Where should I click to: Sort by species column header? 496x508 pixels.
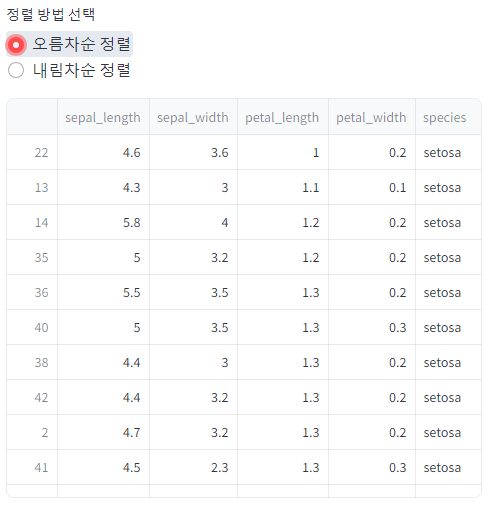448,117
